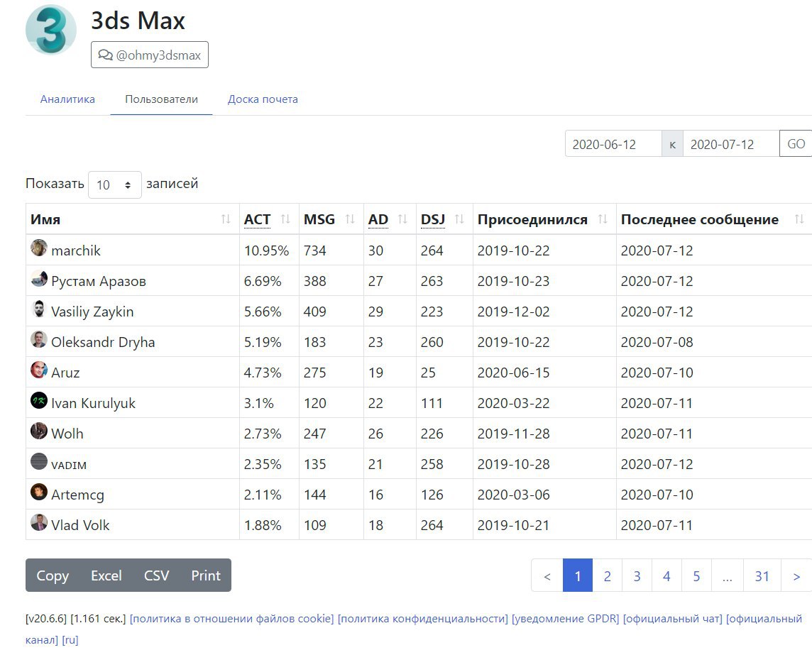The height and width of the screenshot is (650, 812).
Task: Open the Доска почета tab
Action: click(263, 99)
